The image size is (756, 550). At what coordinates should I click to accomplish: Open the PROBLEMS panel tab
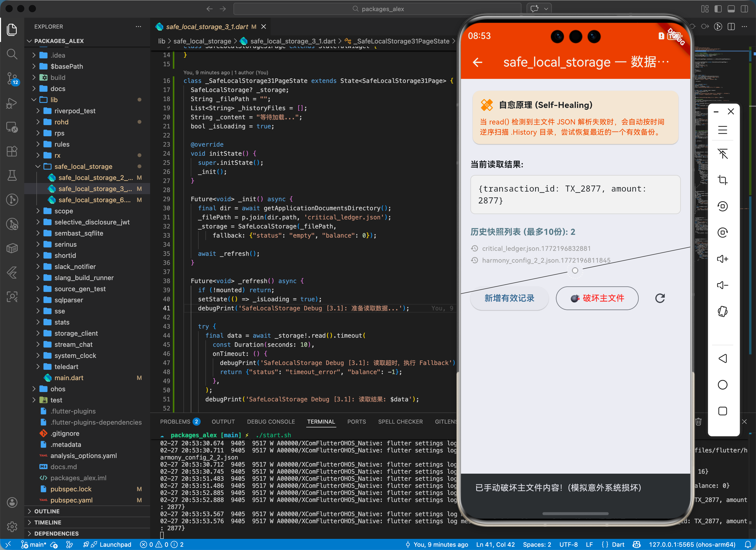click(x=175, y=422)
